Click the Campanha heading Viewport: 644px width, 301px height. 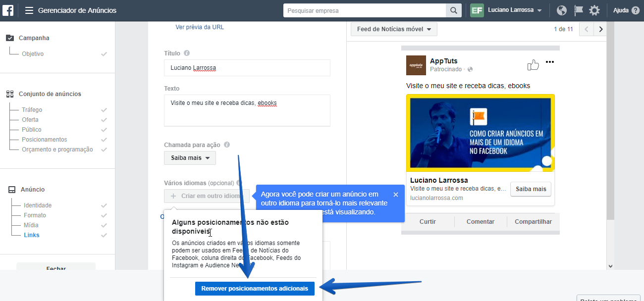click(34, 38)
